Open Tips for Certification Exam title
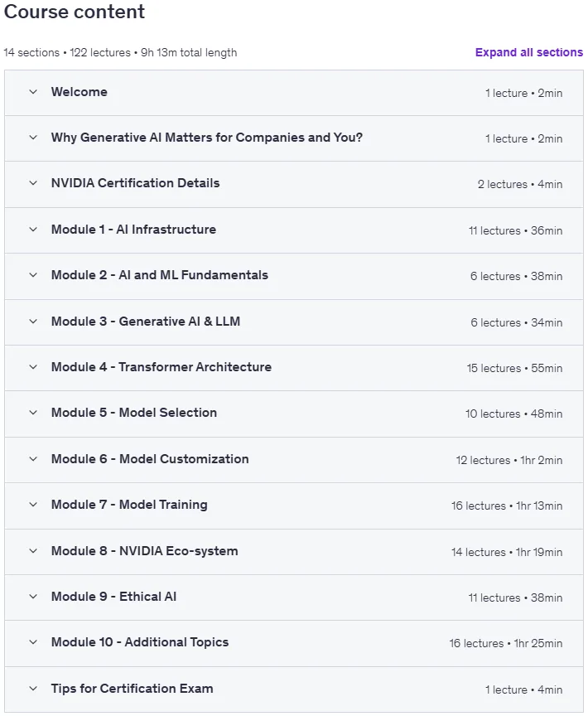Image resolution: width=588 pixels, height=716 pixels. pyautogui.click(x=132, y=688)
